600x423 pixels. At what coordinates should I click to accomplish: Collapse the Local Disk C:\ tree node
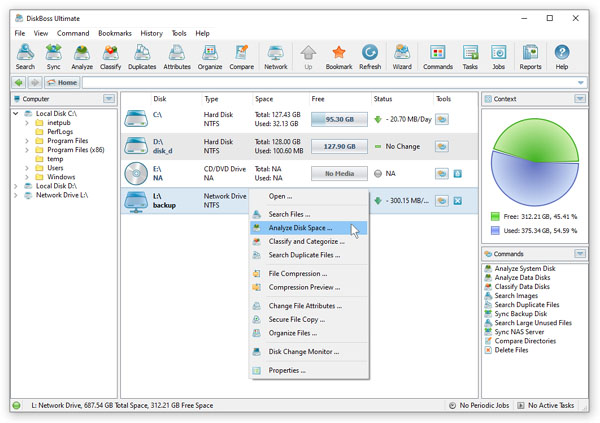click(16, 113)
